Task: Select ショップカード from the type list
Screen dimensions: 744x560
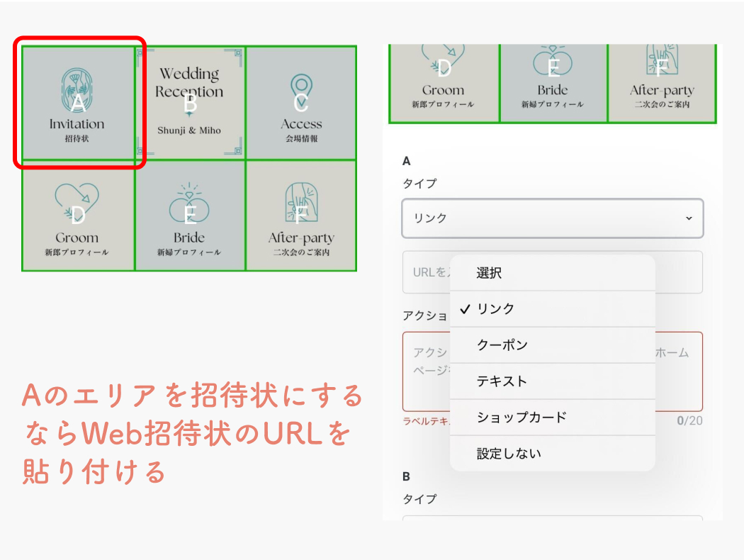Action: [522, 418]
